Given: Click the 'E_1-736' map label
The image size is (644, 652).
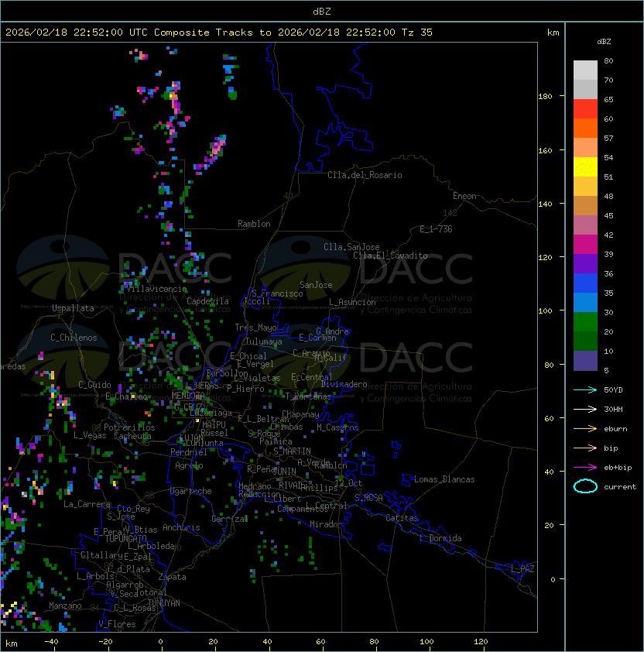Looking at the screenshot, I should tap(436, 229).
